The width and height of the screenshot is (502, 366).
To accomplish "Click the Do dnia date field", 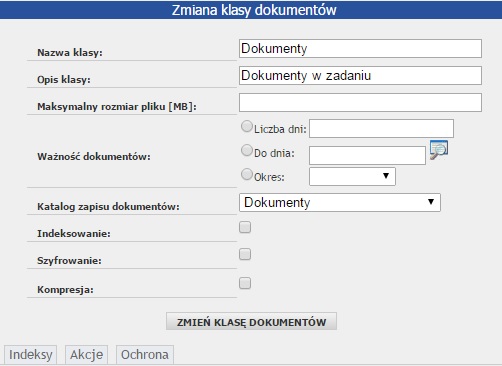I will click(x=367, y=155).
